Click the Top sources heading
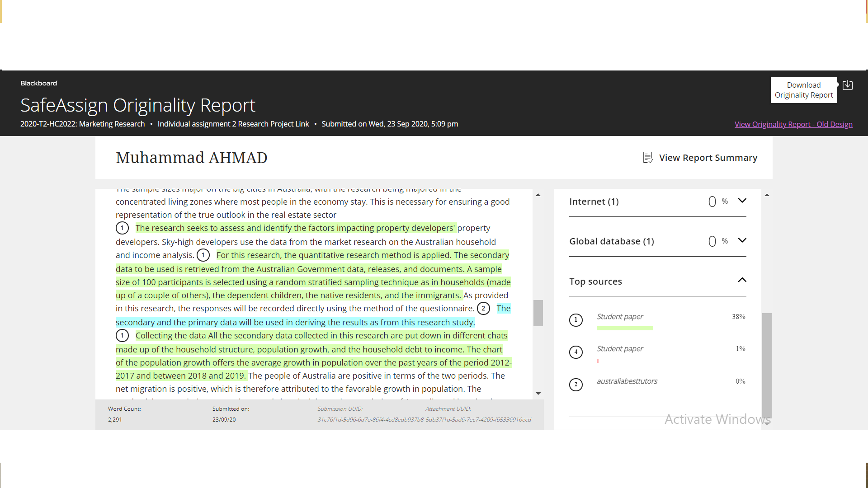 [595, 282]
